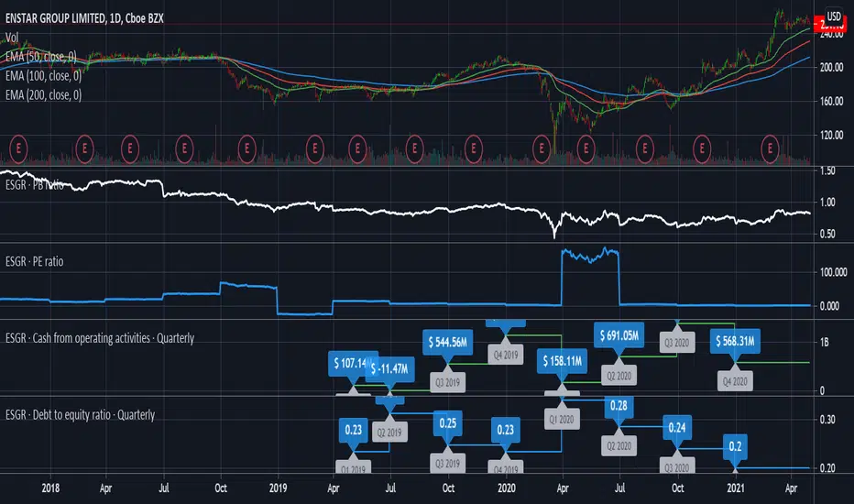Click the 1B cash flow axis value
Image resolution: width=854 pixels, height=504 pixels.
point(825,342)
